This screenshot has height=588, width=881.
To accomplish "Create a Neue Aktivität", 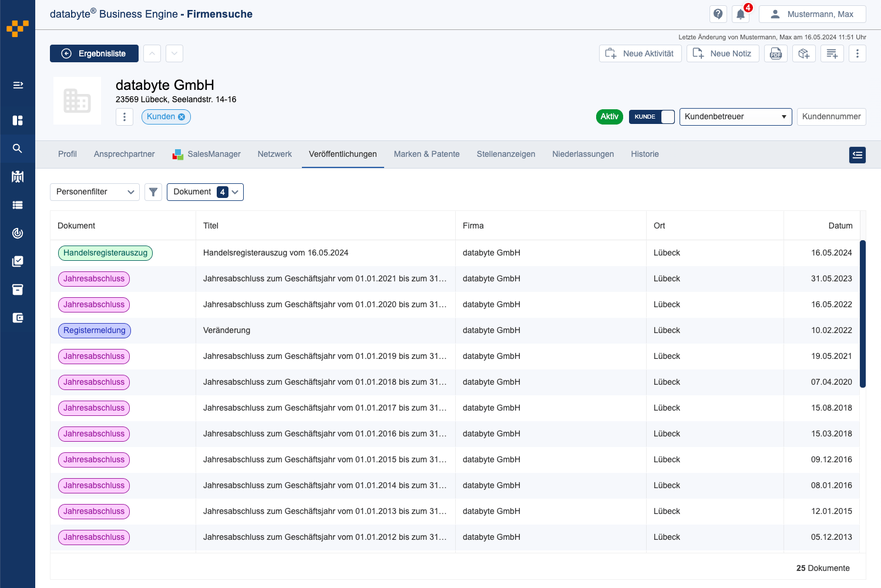I will [x=640, y=53].
